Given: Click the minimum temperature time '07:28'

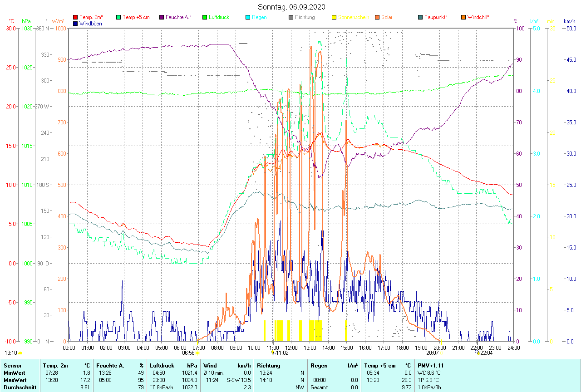Looking at the screenshot, I should [51, 372].
